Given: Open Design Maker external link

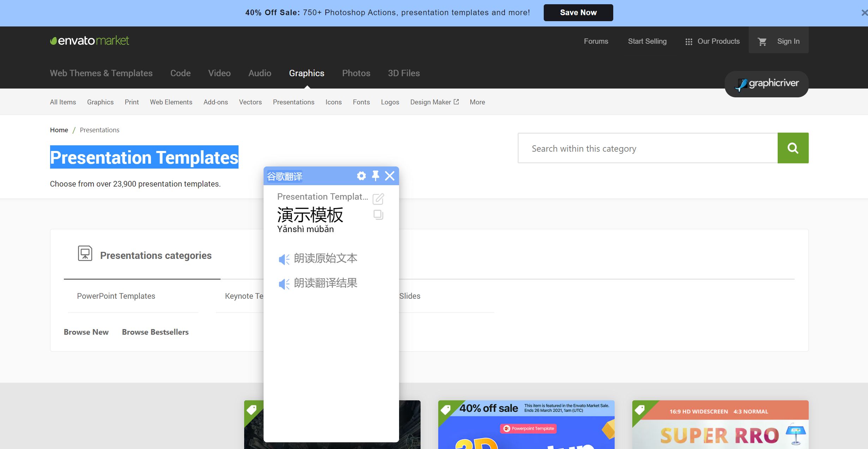Looking at the screenshot, I should [x=434, y=102].
